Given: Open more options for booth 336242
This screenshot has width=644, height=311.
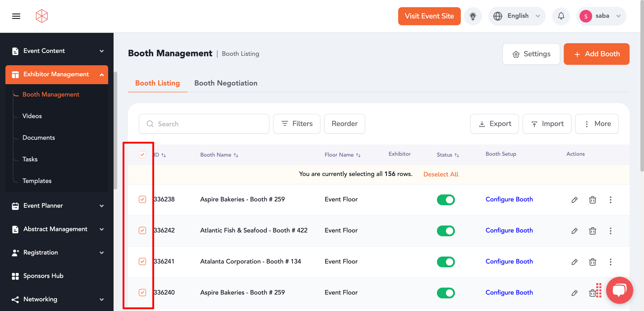Looking at the screenshot, I should [610, 231].
